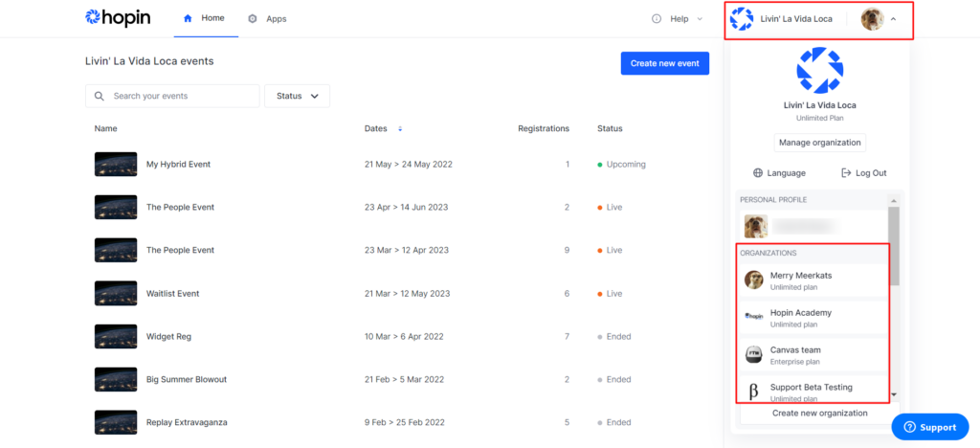Open the Status filter dropdown
The width and height of the screenshot is (980, 448).
point(298,97)
